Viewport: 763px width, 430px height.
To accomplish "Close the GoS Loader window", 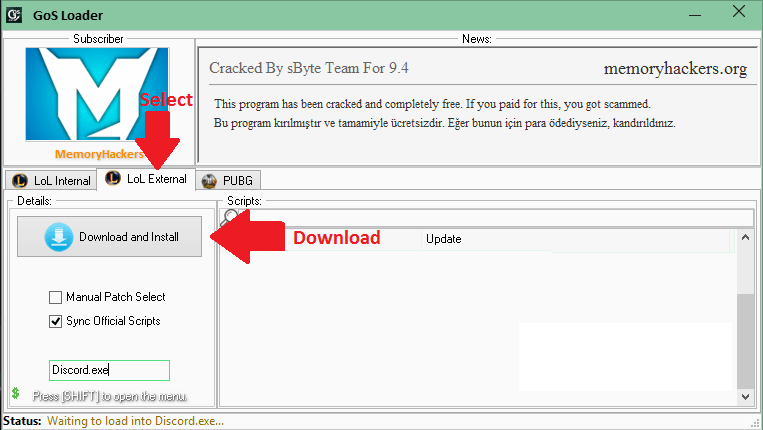I will click(x=739, y=12).
